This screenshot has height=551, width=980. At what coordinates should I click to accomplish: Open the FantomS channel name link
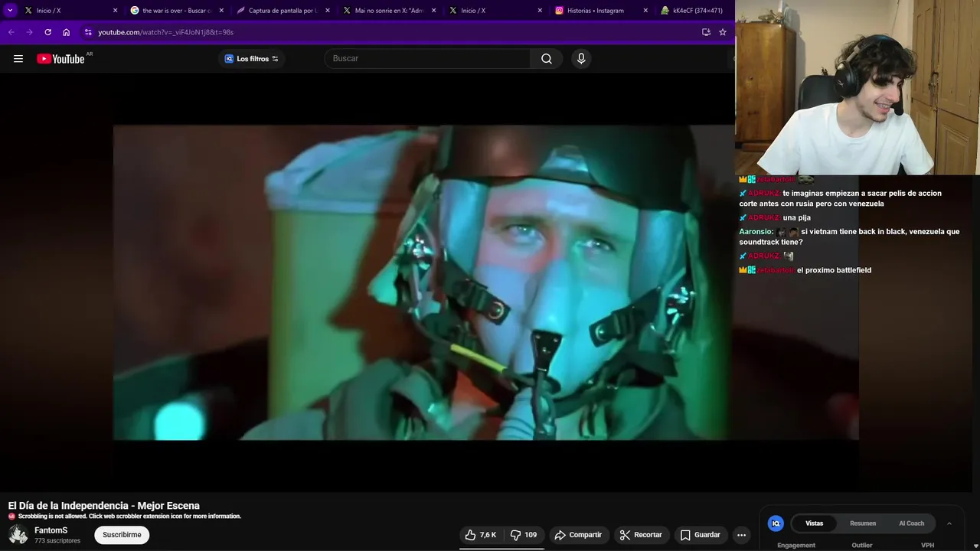point(51,530)
